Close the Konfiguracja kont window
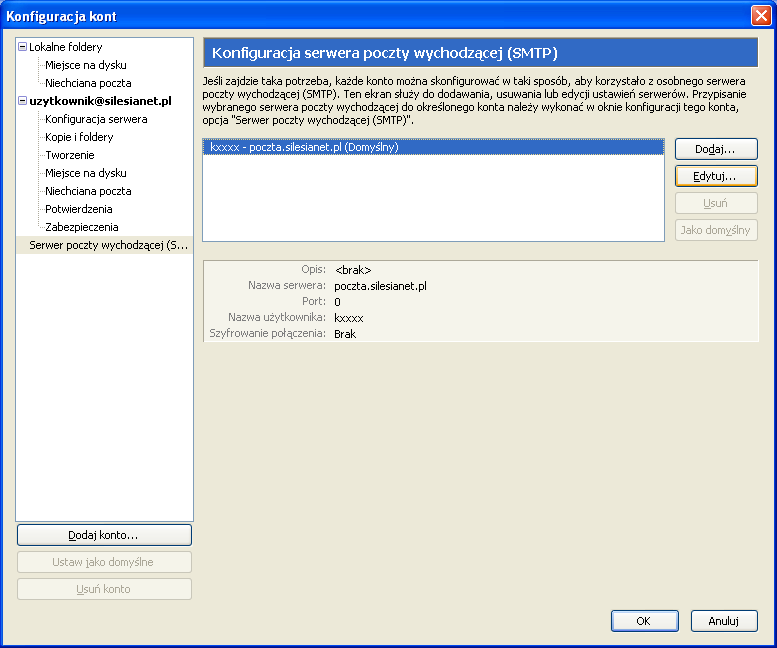The height and width of the screenshot is (648, 777). [760, 16]
